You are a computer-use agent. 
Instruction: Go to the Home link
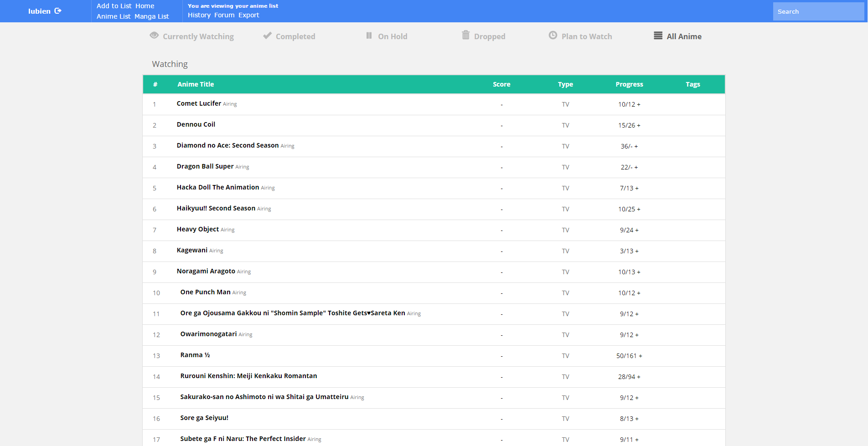coord(145,6)
